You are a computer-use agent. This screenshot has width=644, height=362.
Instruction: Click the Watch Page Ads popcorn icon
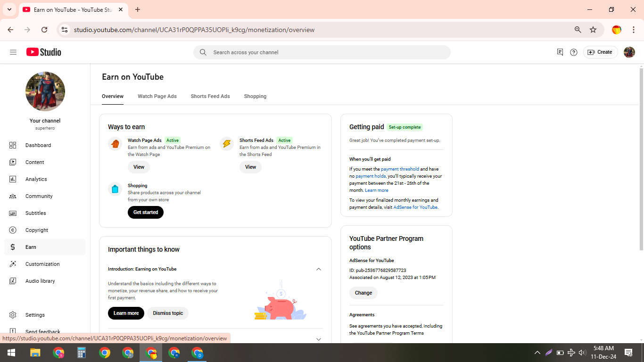click(x=115, y=144)
